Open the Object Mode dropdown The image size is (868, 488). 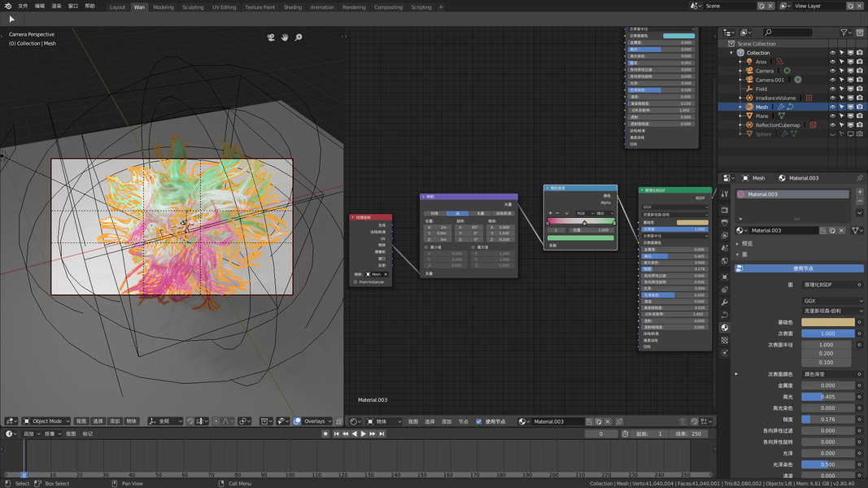pyautogui.click(x=46, y=421)
